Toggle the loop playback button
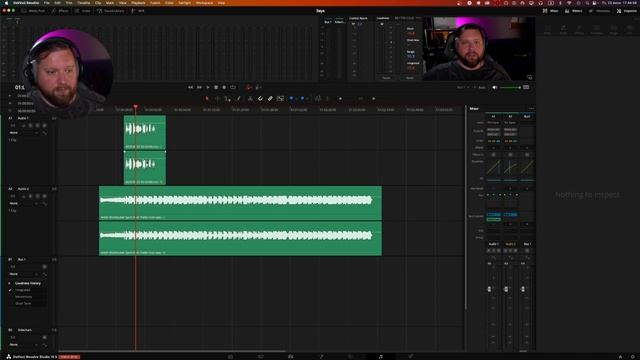The width and height of the screenshot is (640, 360). (x=233, y=87)
